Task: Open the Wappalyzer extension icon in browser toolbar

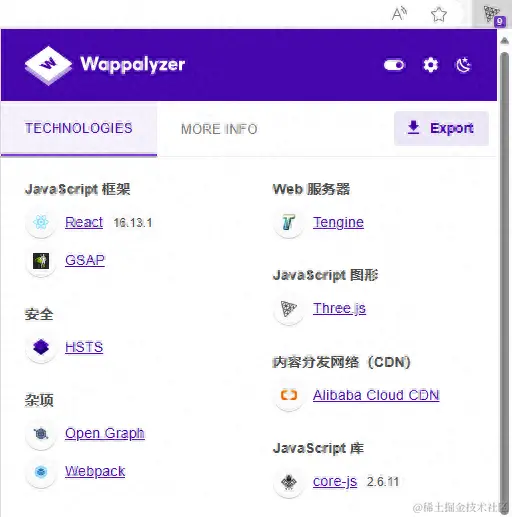Action: [x=493, y=14]
